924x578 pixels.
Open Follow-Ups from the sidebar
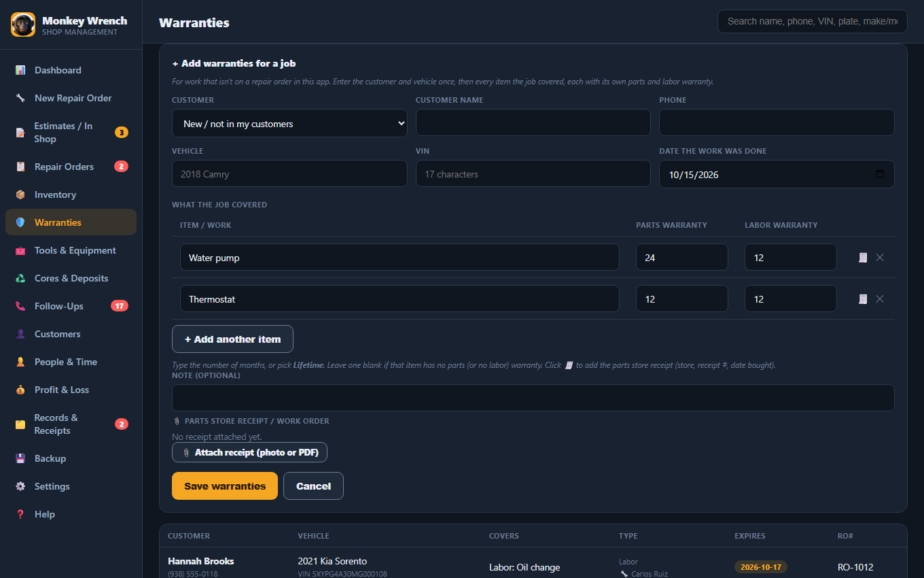[71, 306]
